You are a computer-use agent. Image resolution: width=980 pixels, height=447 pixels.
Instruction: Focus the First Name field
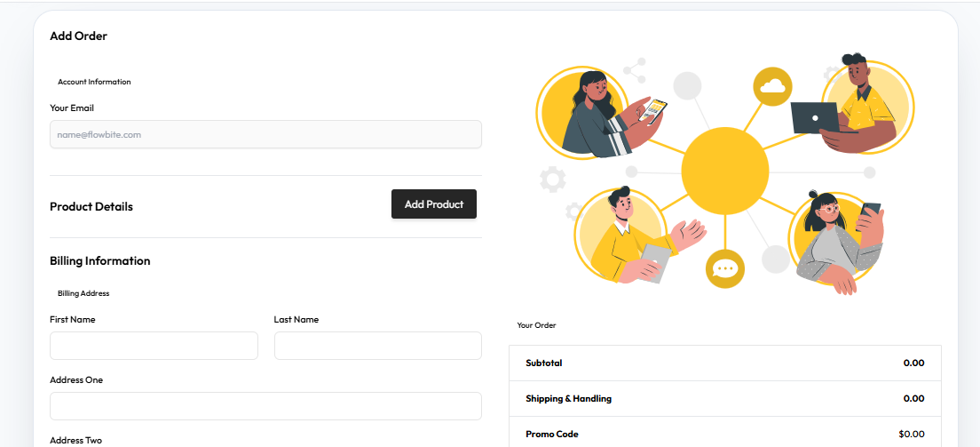[x=154, y=346]
